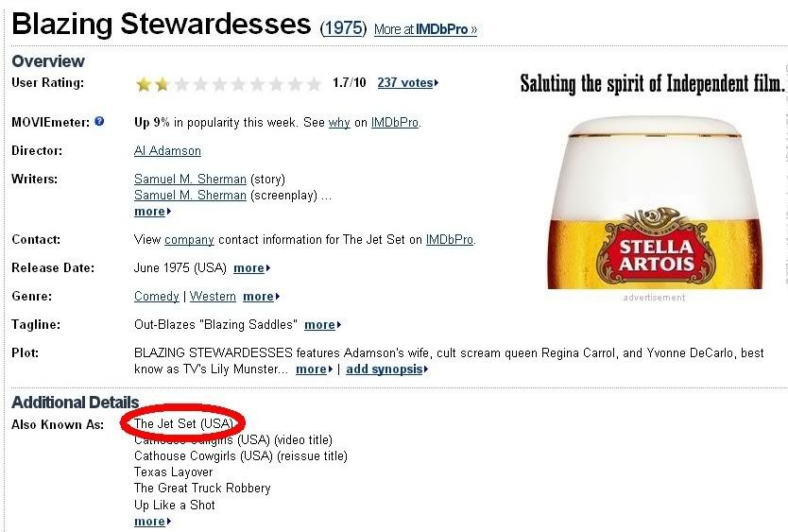Image resolution: width=788 pixels, height=532 pixels.
Task: Expand more writers list
Action: (151, 212)
